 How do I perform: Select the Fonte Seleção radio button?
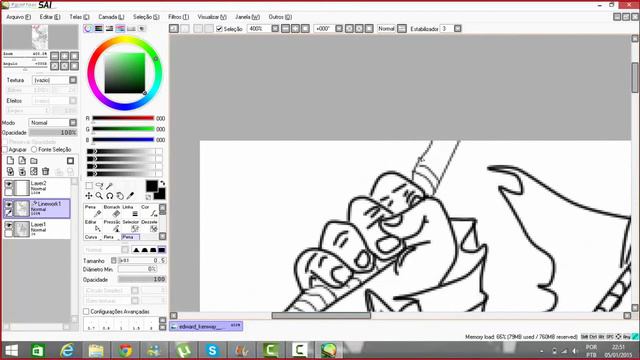pyautogui.click(x=34, y=150)
